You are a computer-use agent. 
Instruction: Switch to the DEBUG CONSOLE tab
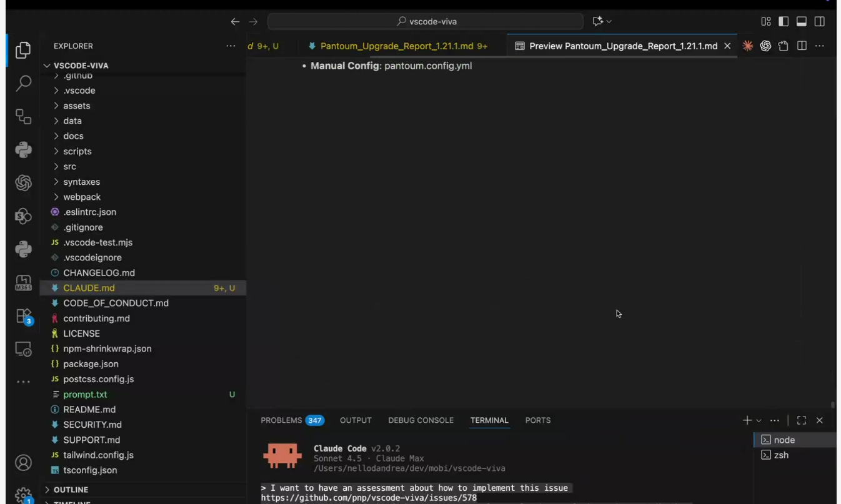point(420,420)
